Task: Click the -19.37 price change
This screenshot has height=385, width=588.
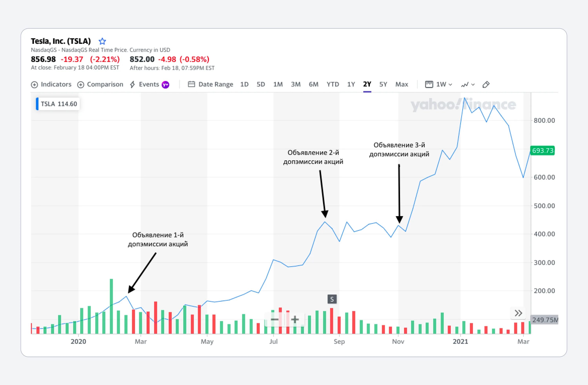Action: coord(72,59)
